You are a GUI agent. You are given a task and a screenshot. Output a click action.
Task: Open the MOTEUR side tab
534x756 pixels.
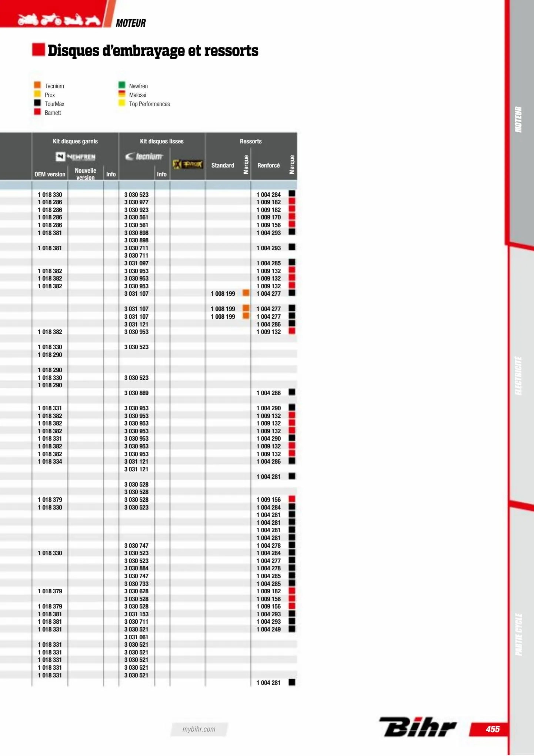point(519,120)
